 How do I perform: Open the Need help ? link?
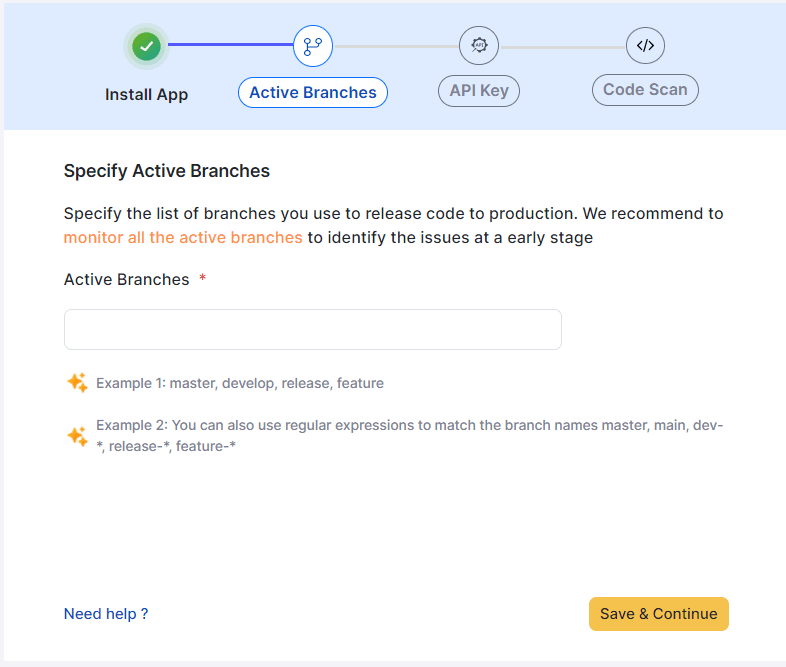coord(106,613)
